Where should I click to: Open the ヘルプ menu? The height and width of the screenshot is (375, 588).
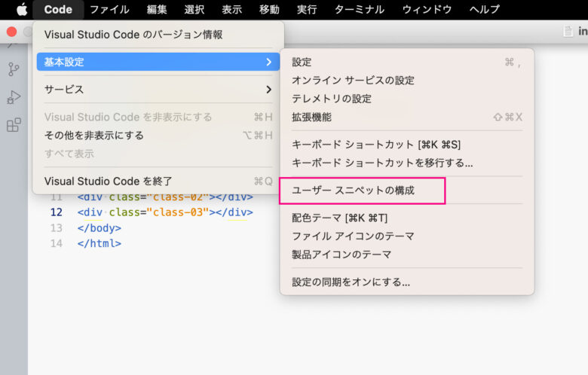click(485, 9)
